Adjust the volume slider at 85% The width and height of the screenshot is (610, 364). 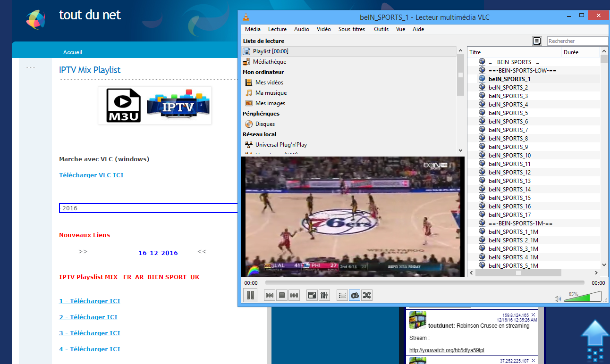click(x=583, y=297)
